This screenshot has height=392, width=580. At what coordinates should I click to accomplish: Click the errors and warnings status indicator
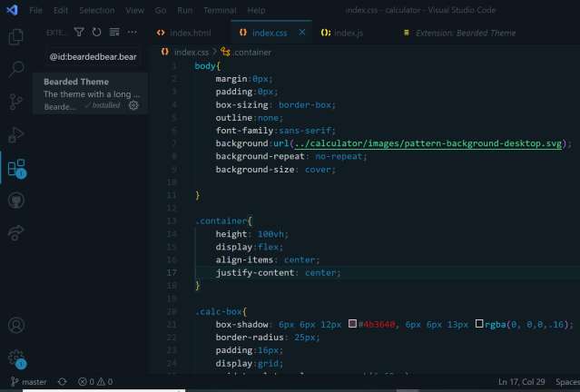point(95,382)
